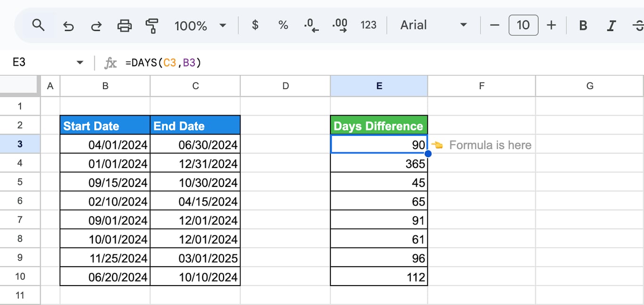Image resolution: width=644 pixels, height=305 pixels.
Task: Select row 3 header
Action: pos(20,144)
